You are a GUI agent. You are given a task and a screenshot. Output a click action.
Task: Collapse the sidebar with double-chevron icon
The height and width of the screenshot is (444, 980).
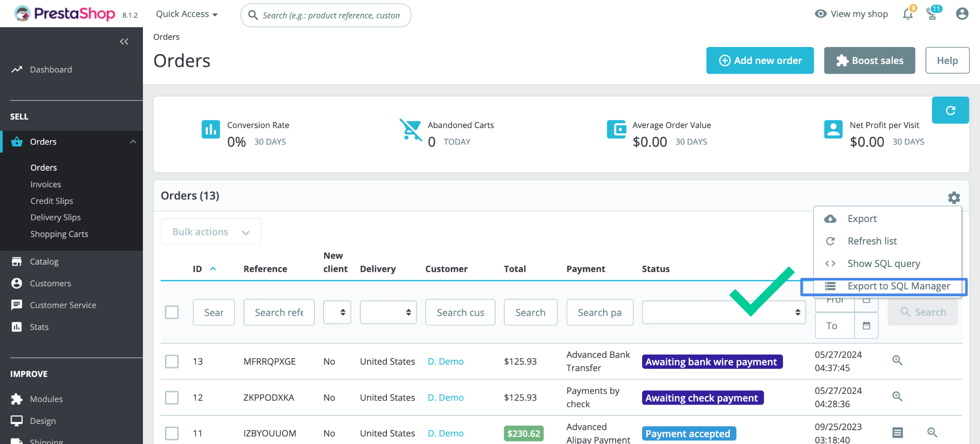(124, 42)
